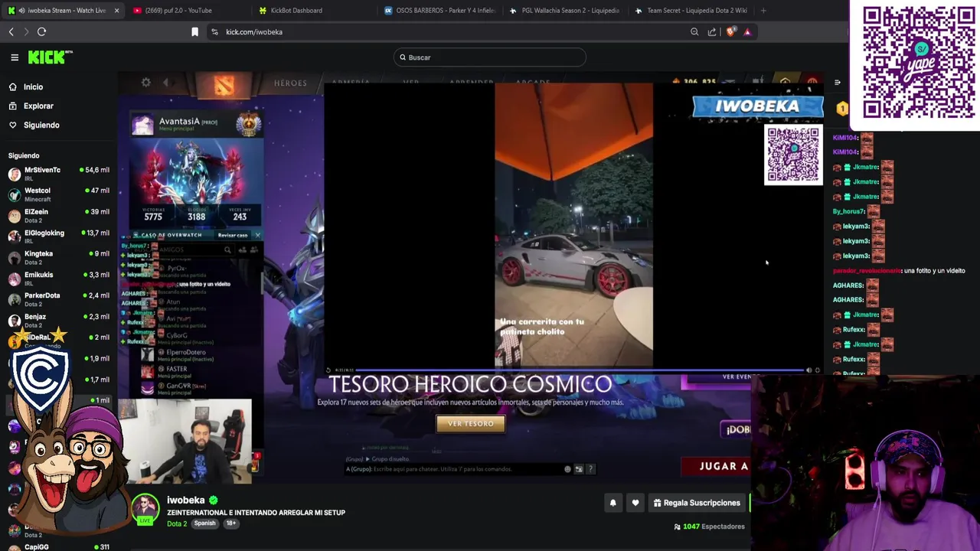Open the Kick hamburger menu
980x551 pixels.
tap(15, 57)
